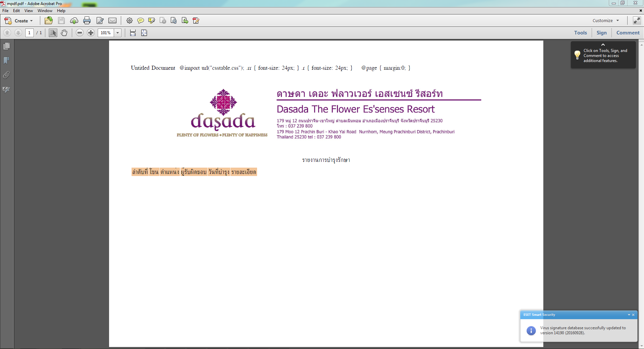
Task: Click the 'ผู้รับผิดชอบ' table header
Action: [x=194, y=172]
